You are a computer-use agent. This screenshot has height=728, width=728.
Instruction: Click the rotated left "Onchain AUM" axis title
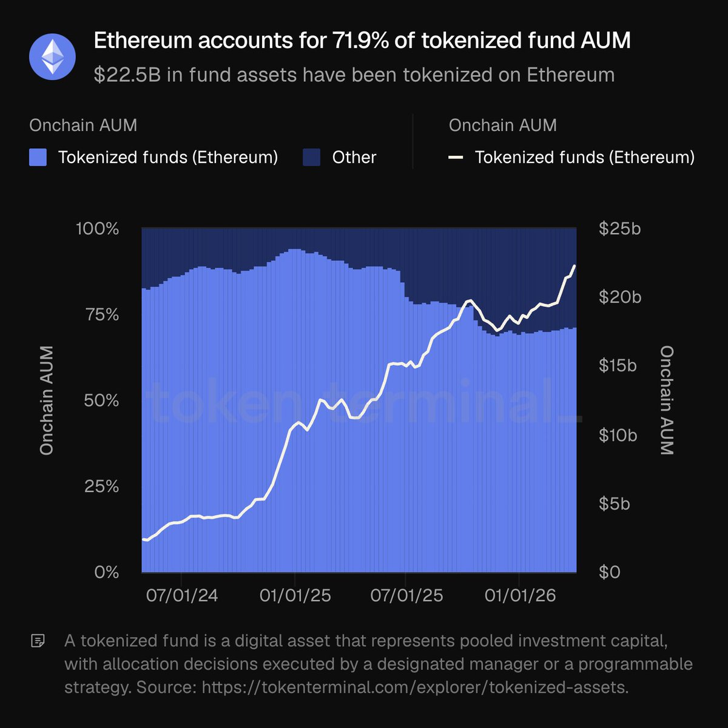pyautogui.click(x=47, y=400)
